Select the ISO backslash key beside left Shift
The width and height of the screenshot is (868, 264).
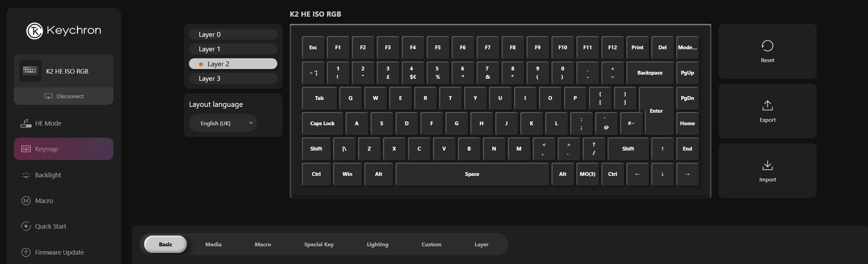coord(344,148)
